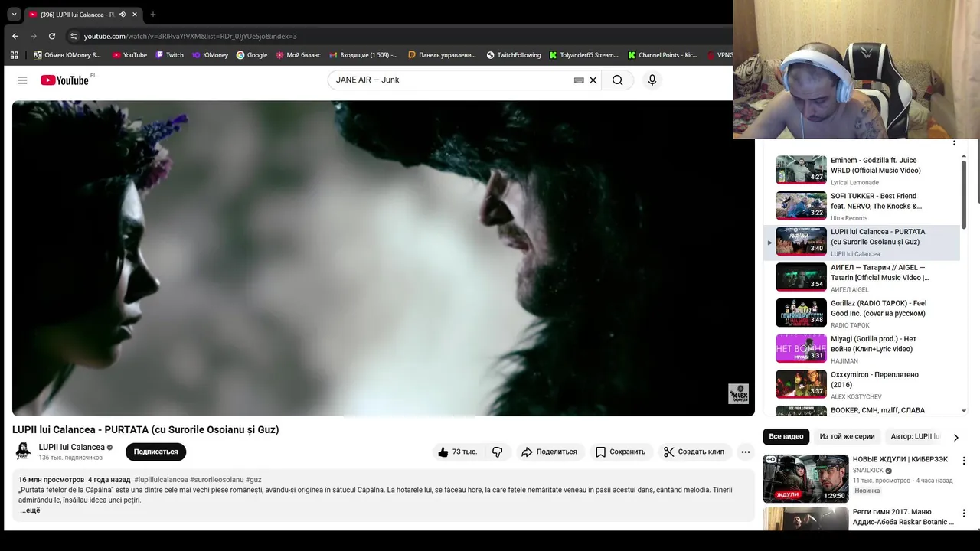This screenshot has height=551, width=980.
Task: Click the #lupiiluicalancea hashtag
Action: tap(161, 480)
